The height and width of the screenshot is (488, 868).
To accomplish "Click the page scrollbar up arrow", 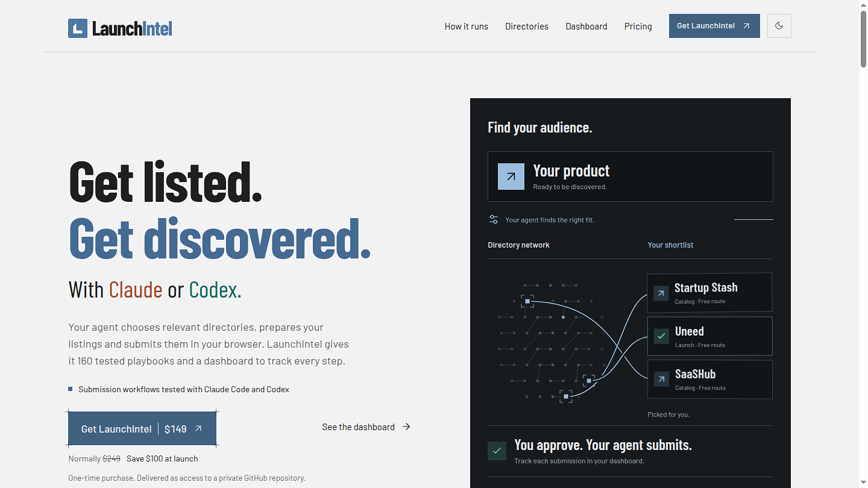I will (x=863, y=5).
